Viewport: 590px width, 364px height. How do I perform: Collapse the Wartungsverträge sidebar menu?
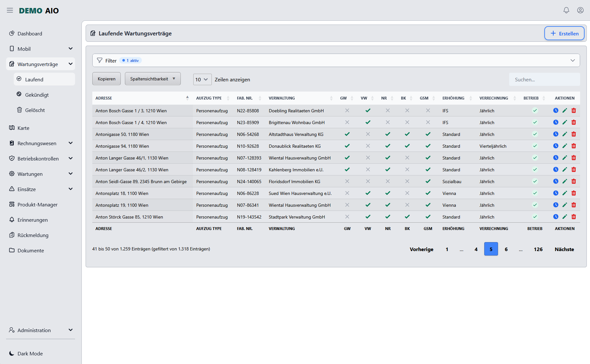(41, 64)
